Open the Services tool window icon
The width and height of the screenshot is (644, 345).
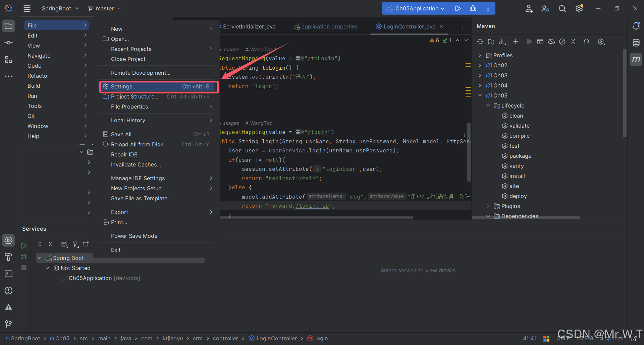9,240
